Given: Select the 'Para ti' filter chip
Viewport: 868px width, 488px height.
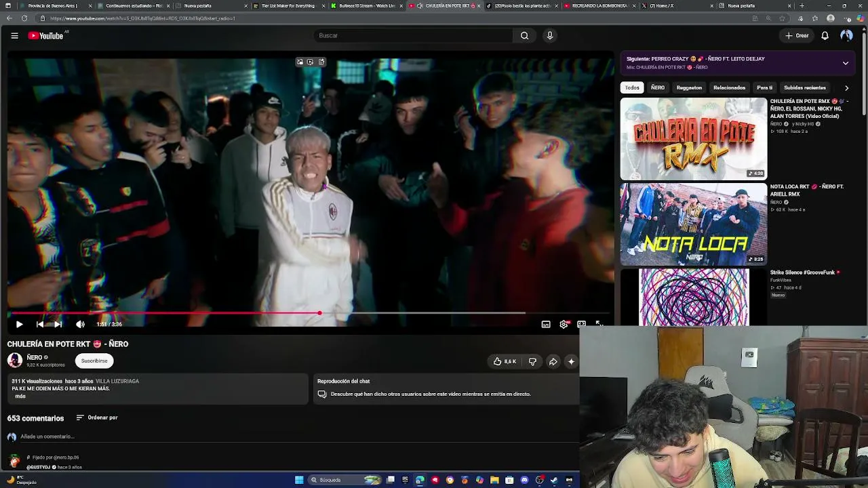Looking at the screenshot, I should click(765, 87).
